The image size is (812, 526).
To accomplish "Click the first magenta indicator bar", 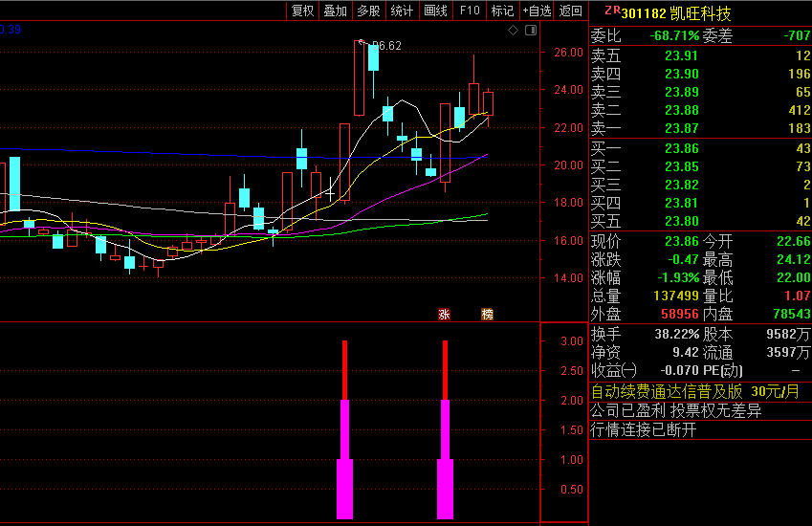I will tap(345, 460).
